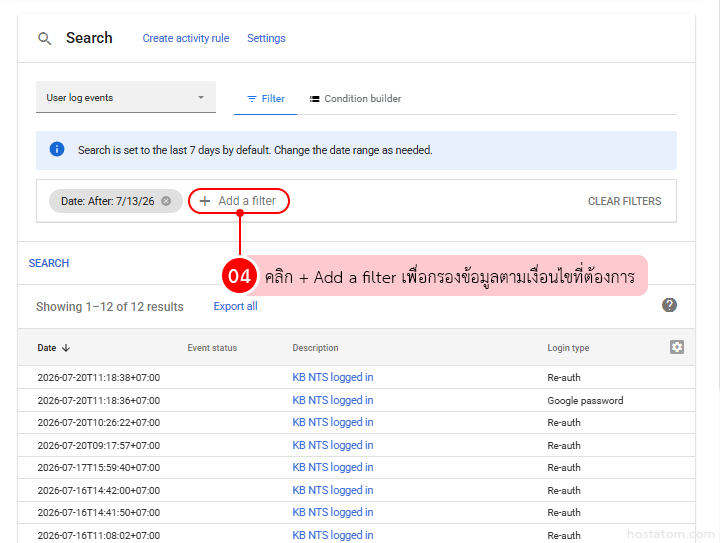Click Showing 1–12 of 12 results text
Viewport: 720px width, 543px height.
click(x=110, y=307)
